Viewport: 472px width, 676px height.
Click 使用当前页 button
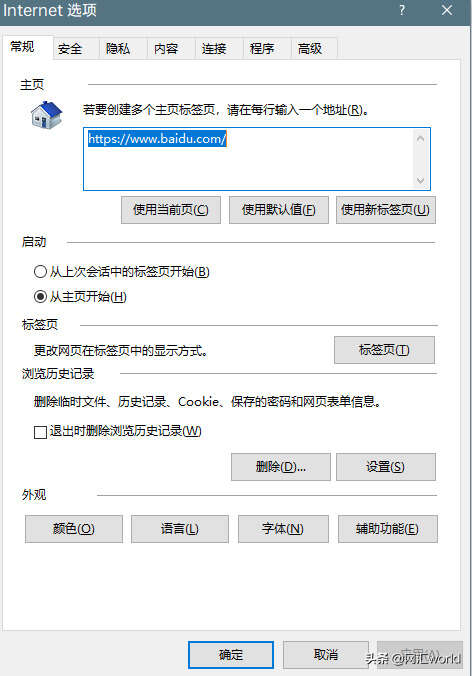point(171,210)
